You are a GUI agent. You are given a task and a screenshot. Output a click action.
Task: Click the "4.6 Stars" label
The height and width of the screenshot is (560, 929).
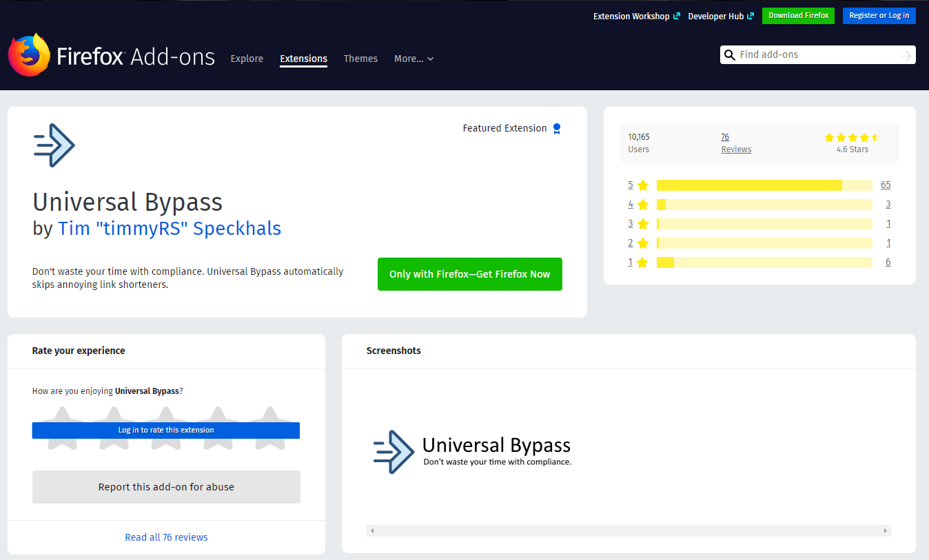(853, 149)
